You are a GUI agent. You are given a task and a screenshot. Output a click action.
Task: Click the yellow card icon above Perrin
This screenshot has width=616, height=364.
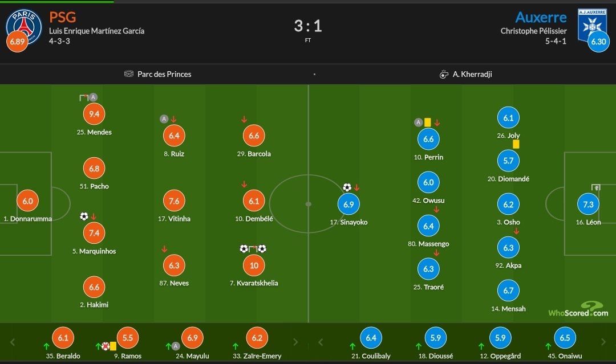(x=427, y=122)
